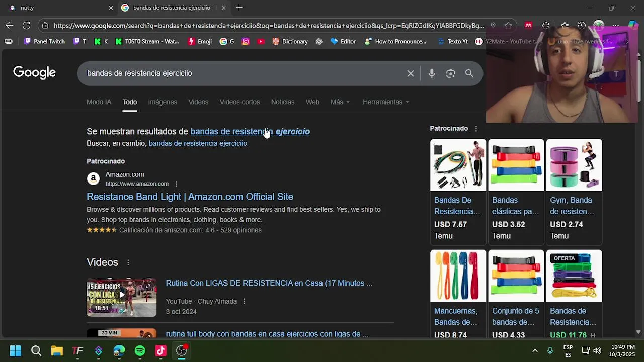Open options for Amazon sponsored result
Screen dimensions: 644x362
[176, 184]
